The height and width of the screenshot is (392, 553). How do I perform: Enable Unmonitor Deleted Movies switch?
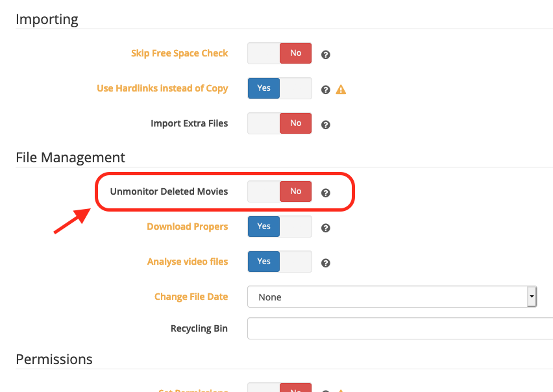pos(280,191)
